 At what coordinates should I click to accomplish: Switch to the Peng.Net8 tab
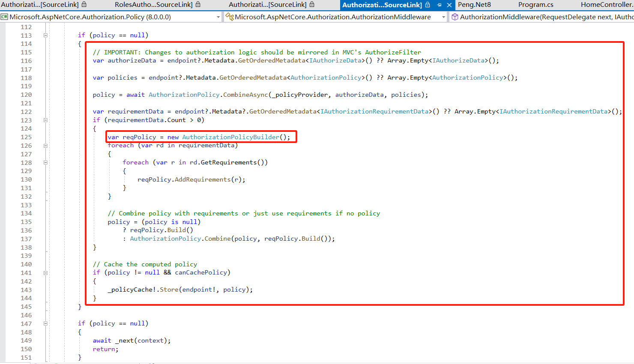click(474, 5)
